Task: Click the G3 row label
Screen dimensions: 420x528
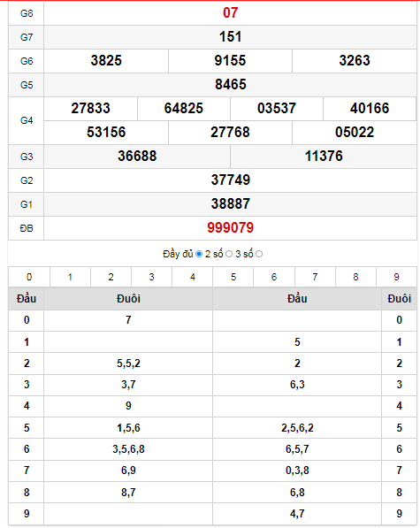Action: point(27,157)
